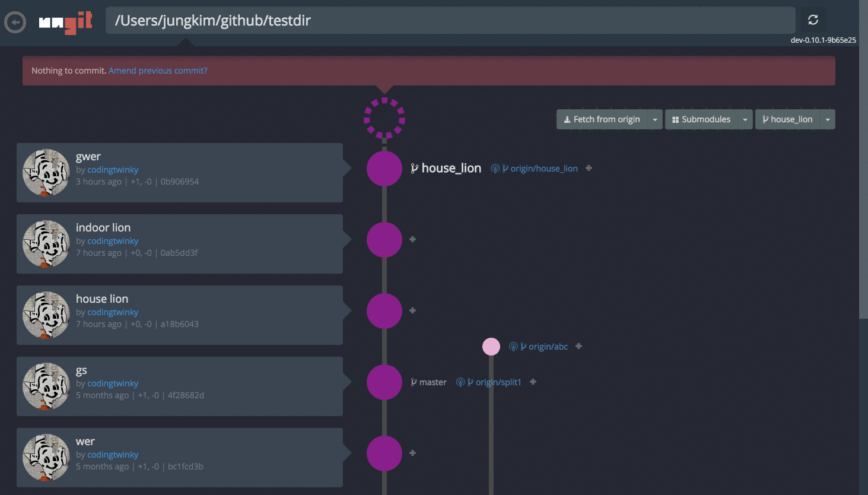868x495 pixels.
Task: Click the remote globe icon of origin/split1
Action: pyautogui.click(x=460, y=382)
